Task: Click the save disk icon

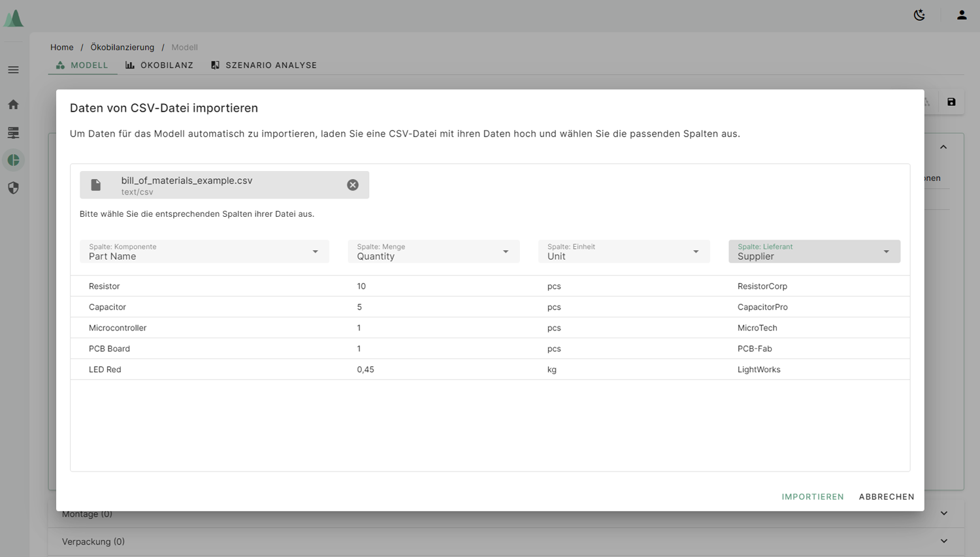Action: click(951, 102)
